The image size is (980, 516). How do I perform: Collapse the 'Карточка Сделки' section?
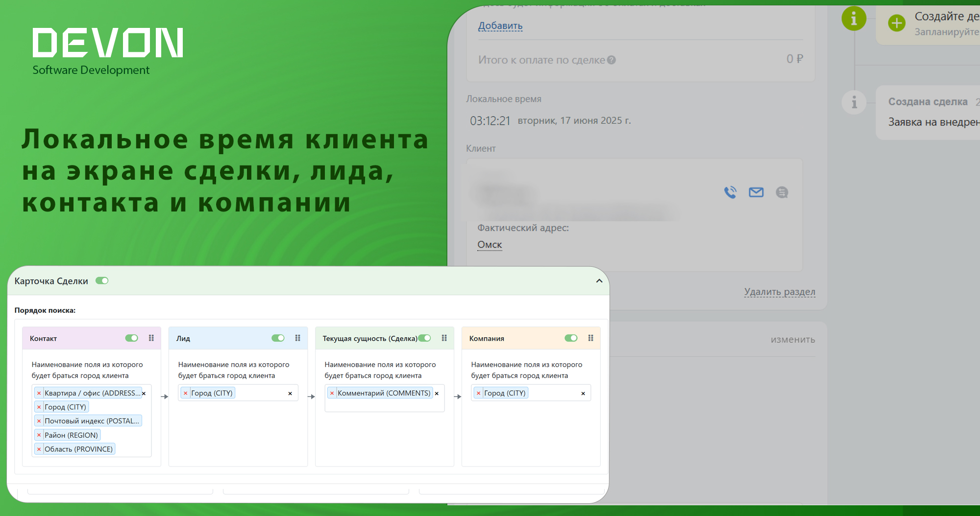[599, 281]
